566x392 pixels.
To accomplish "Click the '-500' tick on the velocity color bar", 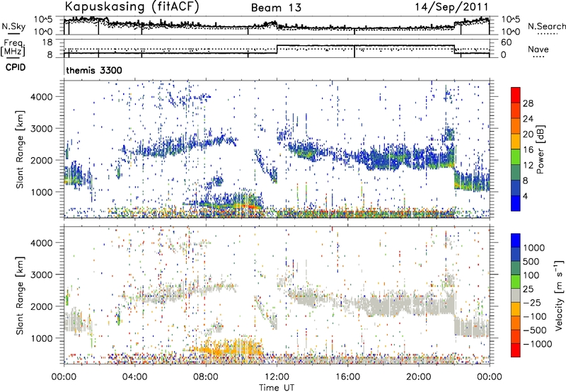I will (x=535, y=330).
